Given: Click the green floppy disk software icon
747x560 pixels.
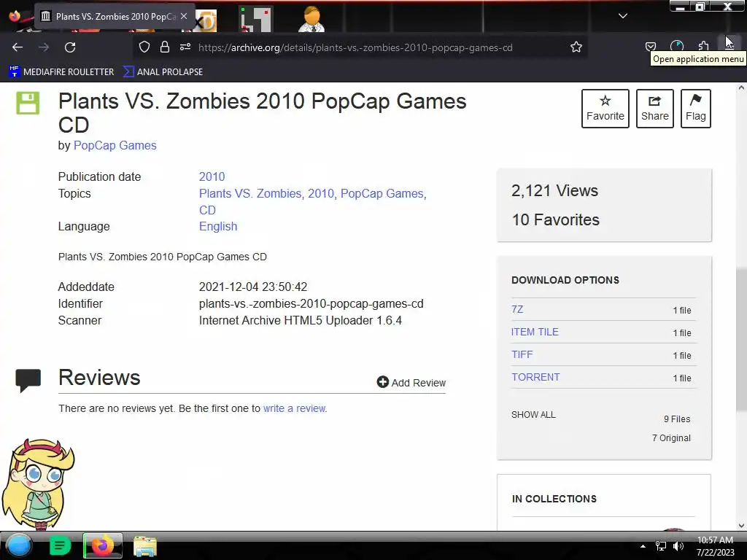Looking at the screenshot, I should point(28,103).
